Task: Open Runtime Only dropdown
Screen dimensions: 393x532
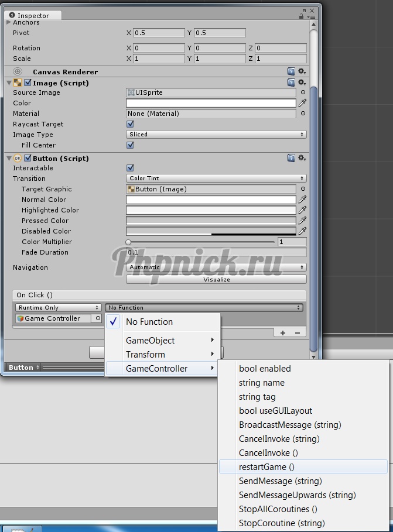Action: click(x=59, y=307)
